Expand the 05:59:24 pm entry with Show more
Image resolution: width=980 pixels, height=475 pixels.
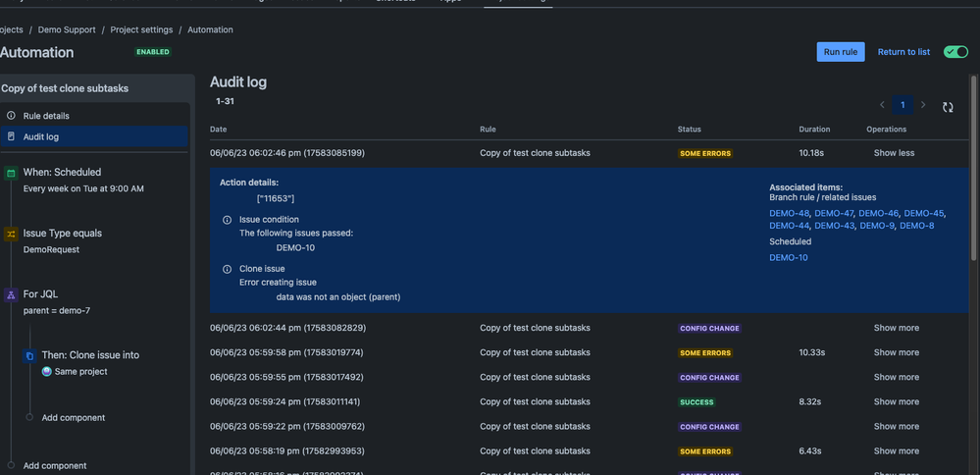897,401
